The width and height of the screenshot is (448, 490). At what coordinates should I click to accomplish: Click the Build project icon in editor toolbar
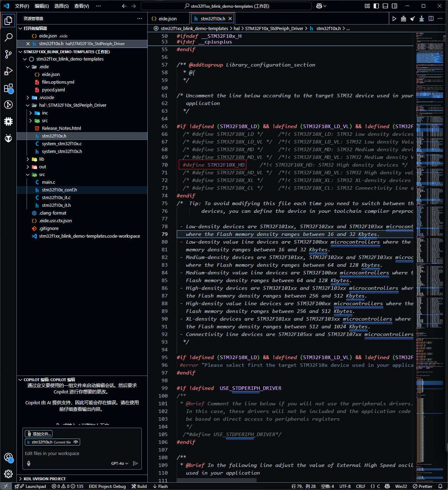pos(404,19)
